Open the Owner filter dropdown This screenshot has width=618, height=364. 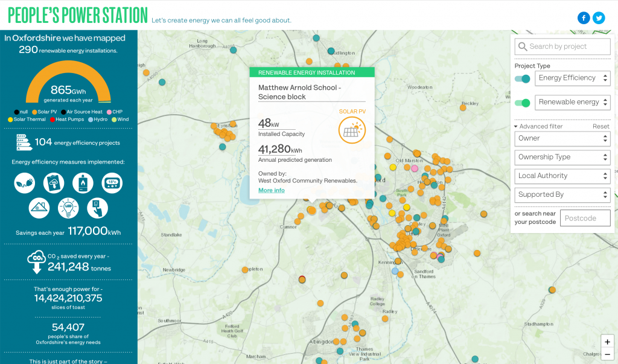pyautogui.click(x=562, y=139)
